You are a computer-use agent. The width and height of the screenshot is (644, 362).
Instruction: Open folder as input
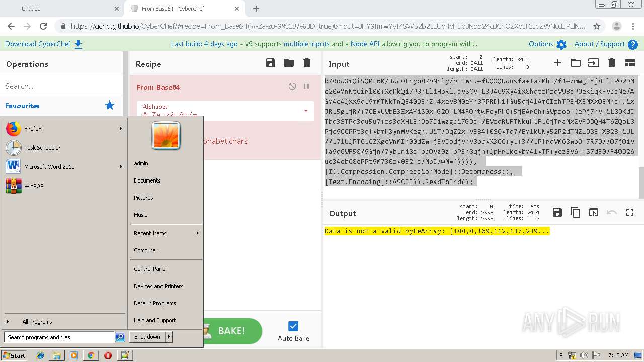click(576, 63)
